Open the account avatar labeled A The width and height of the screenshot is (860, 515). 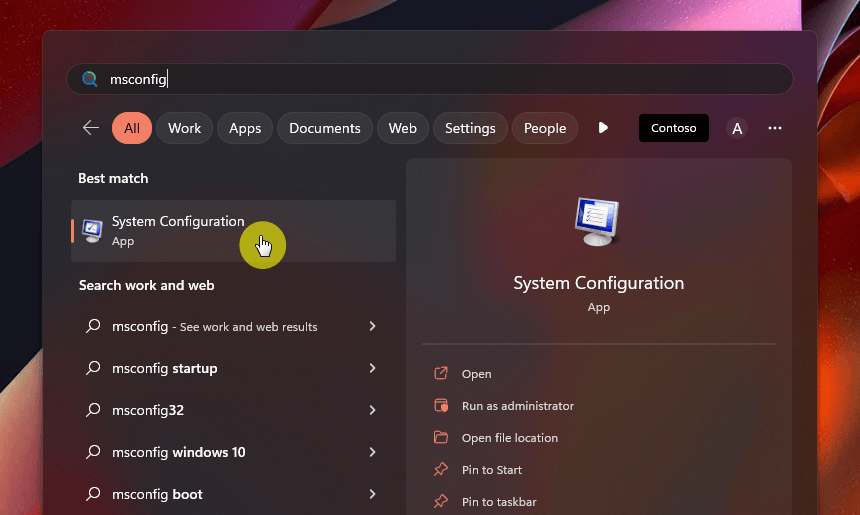point(737,128)
